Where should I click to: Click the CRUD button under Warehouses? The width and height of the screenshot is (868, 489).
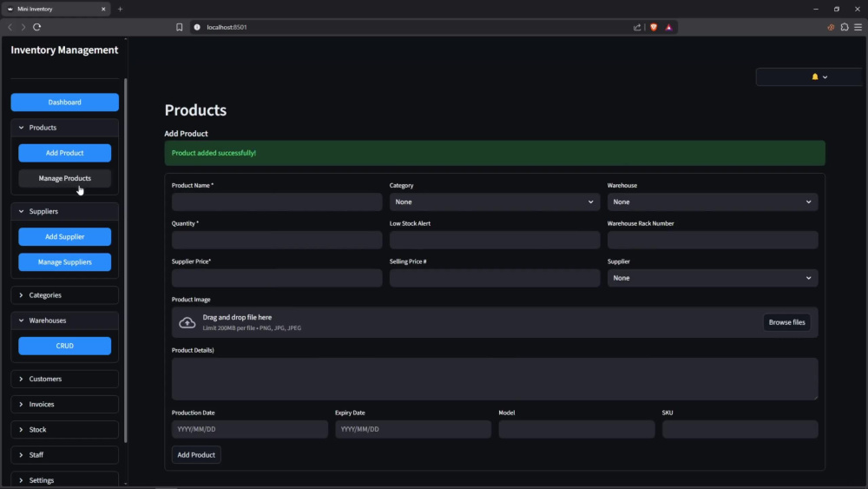pos(65,346)
